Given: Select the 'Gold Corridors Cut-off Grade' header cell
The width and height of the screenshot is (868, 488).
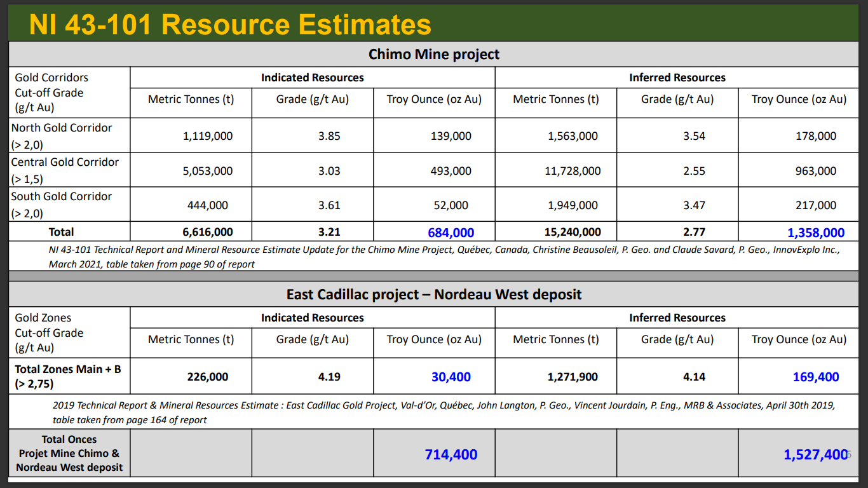Looking at the screenshot, I should pyautogui.click(x=69, y=92).
